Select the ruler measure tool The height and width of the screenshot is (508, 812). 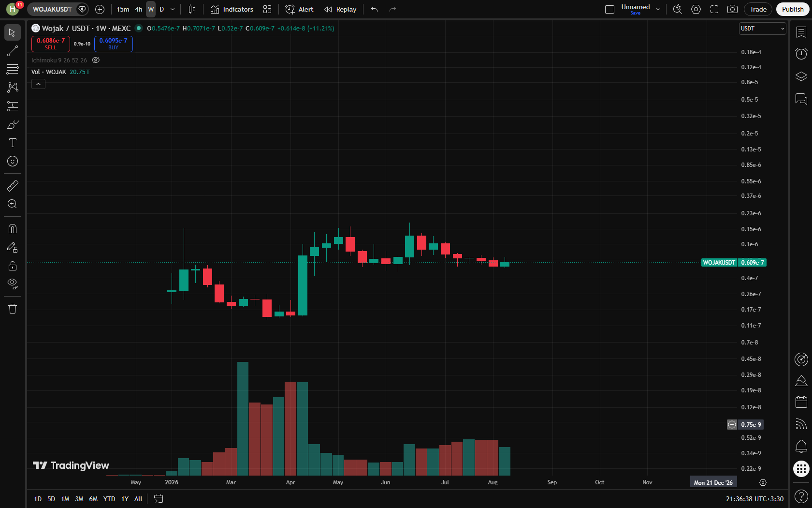[x=13, y=186]
